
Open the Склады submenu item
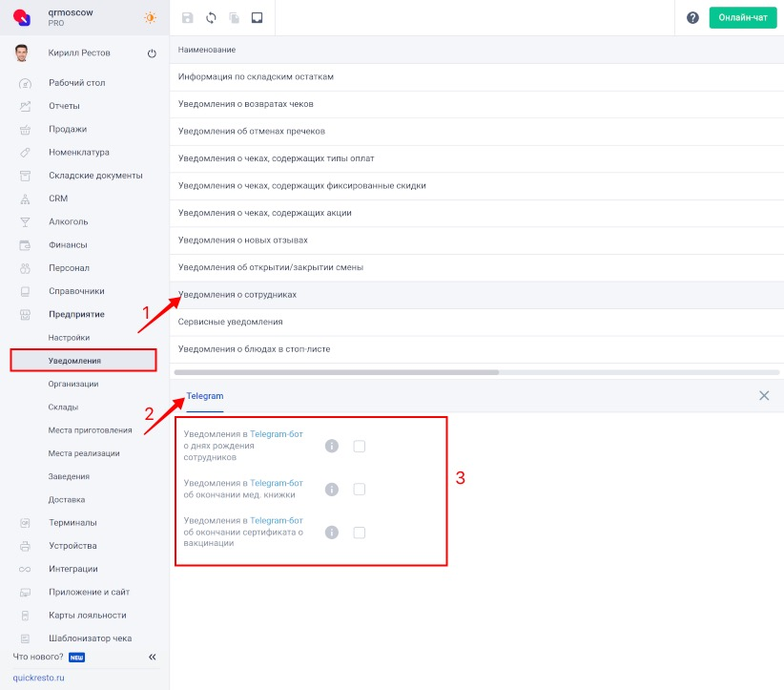63,407
